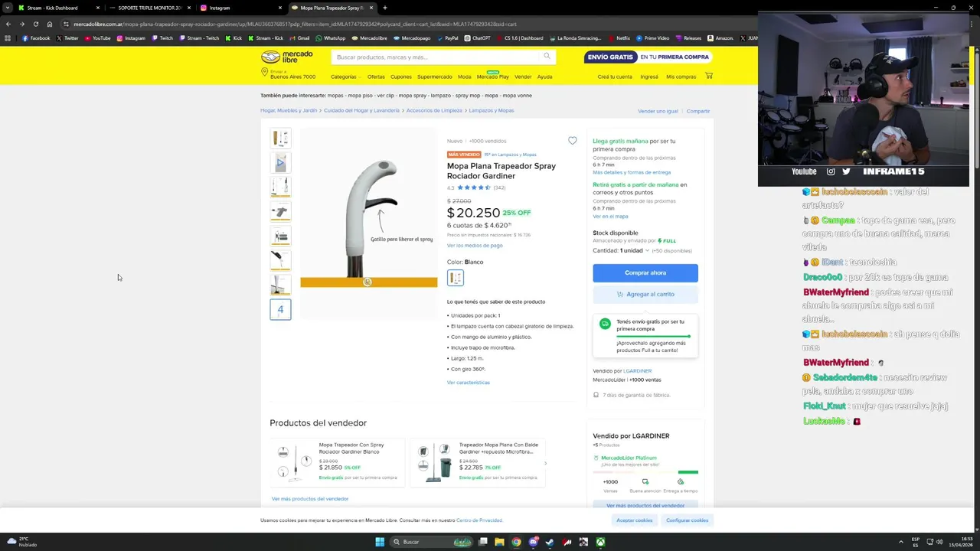Screen dimensions: 980x551
Task: Open PayPal bookmark in bookmarks bar
Action: pos(447,37)
